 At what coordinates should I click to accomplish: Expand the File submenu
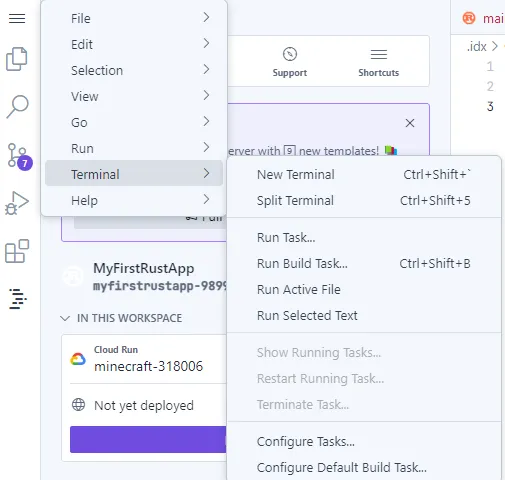pyautogui.click(x=134, y=18)
